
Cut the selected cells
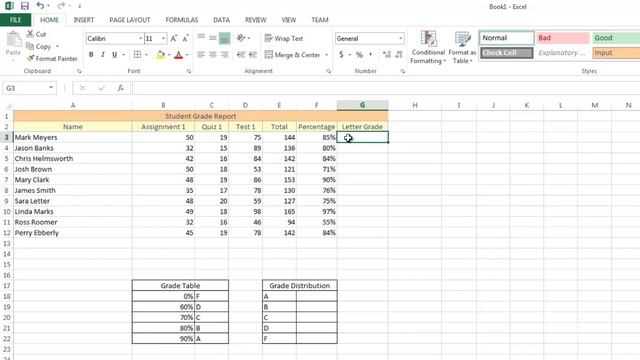[x=36, y=34]
